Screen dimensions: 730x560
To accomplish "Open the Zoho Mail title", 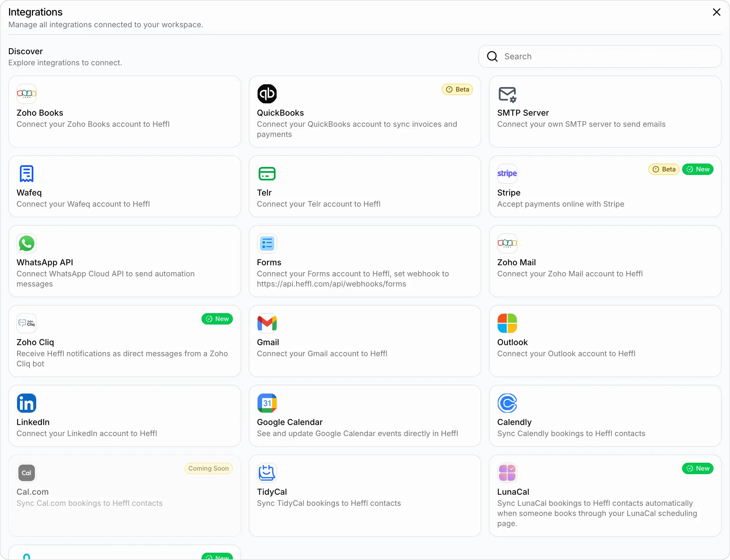I will coord(516,263).
